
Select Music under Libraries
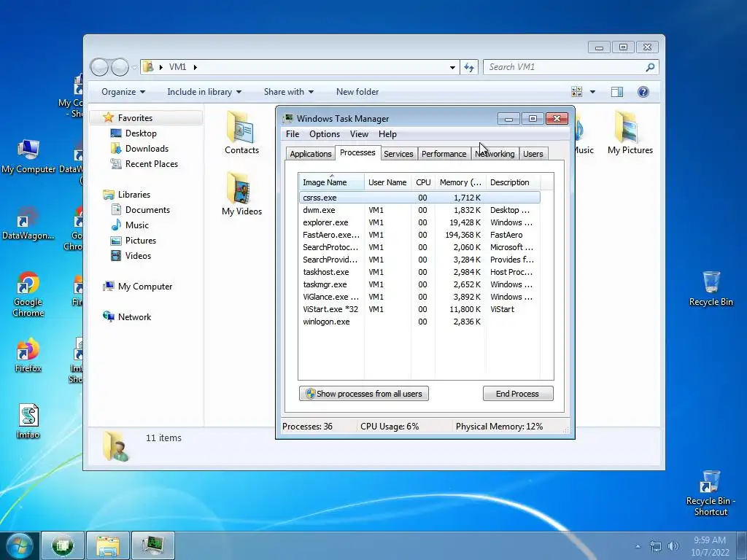136,225
